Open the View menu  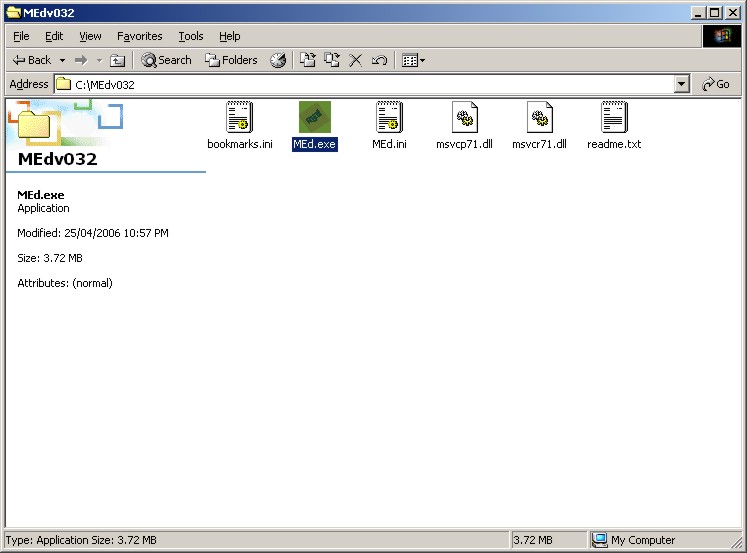click(90, 36)
